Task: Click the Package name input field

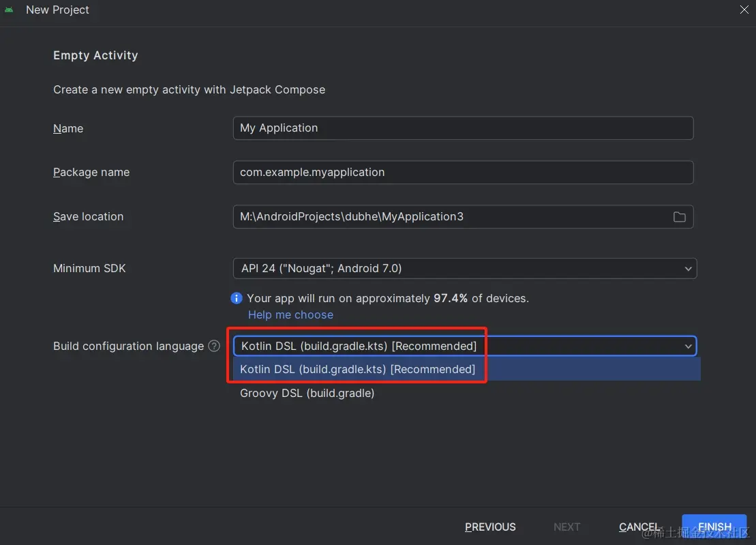Action: click(464, 172)
